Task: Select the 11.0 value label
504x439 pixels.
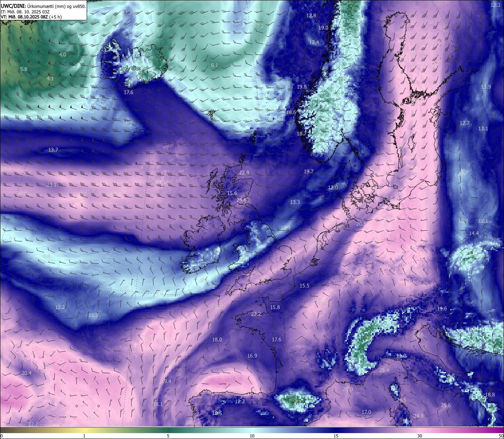Action: point(401,356)
